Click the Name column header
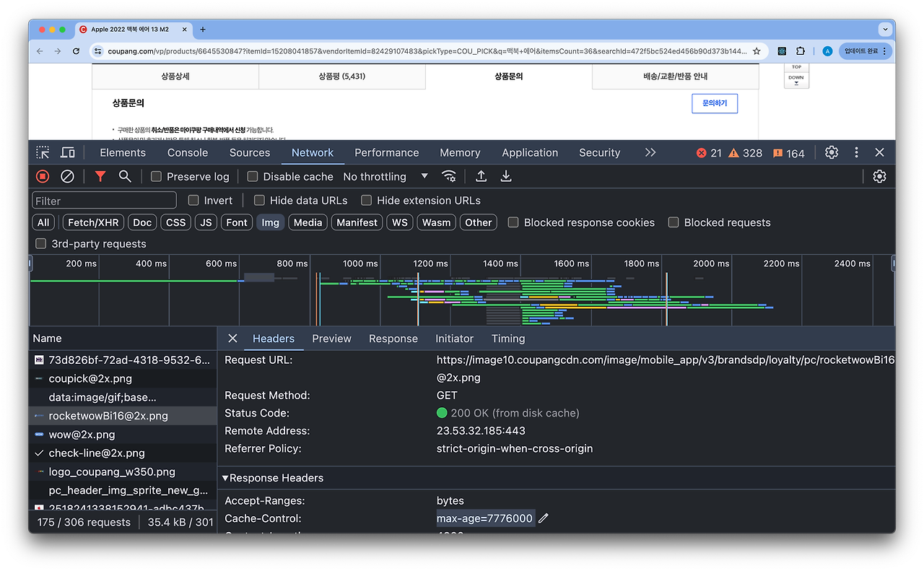The width and height of the screenshot is (924, 571). click(x=123, y=339)
